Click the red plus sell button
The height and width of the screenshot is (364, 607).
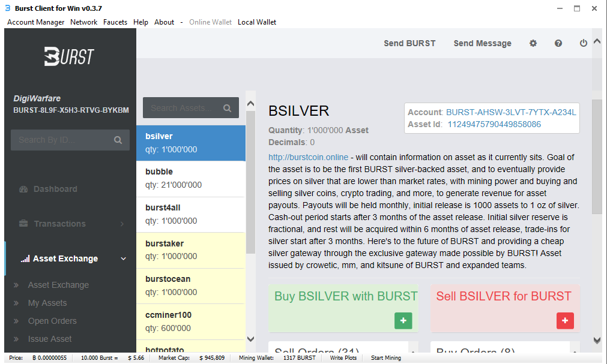[565, 321]
